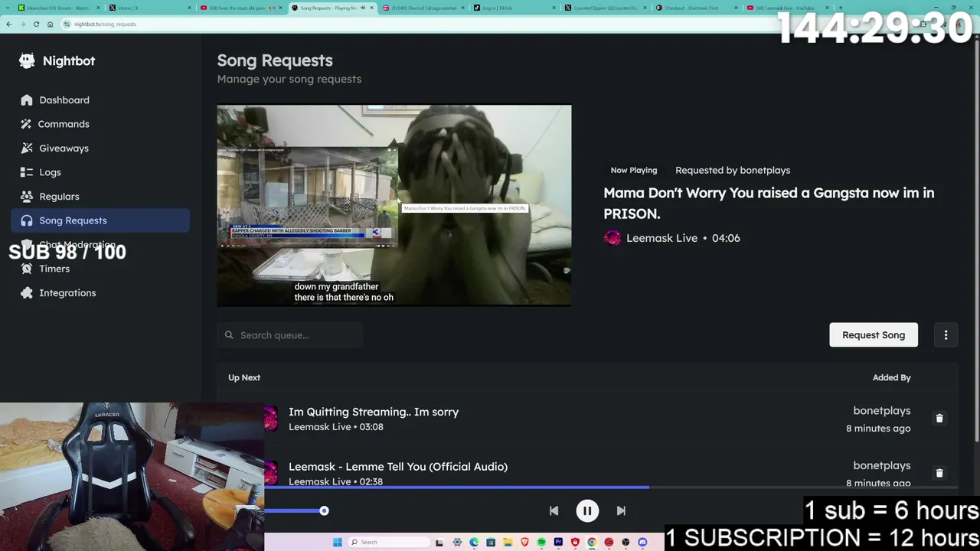Click the now-playing video thumbnail
980x551 pixels.
394,205
